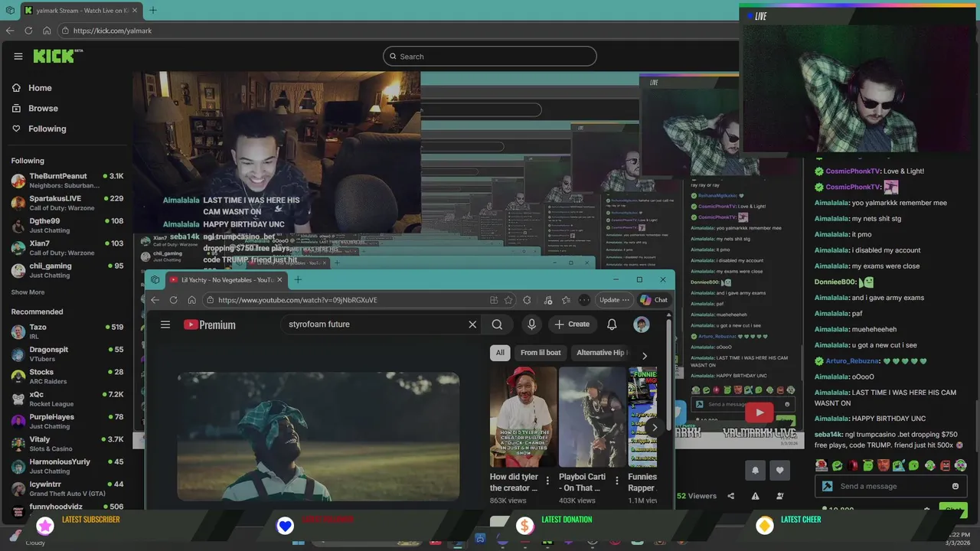The image size is (980, 551).
Task: Click YouTube Premium logo
Action: 210,324
